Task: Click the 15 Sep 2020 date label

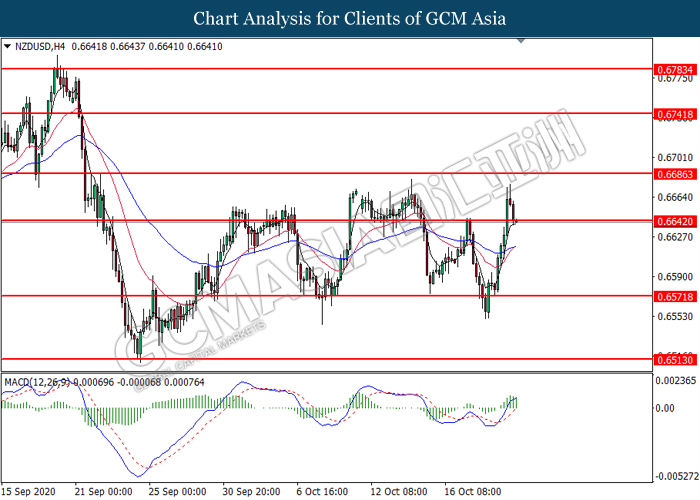Action: 29,492
